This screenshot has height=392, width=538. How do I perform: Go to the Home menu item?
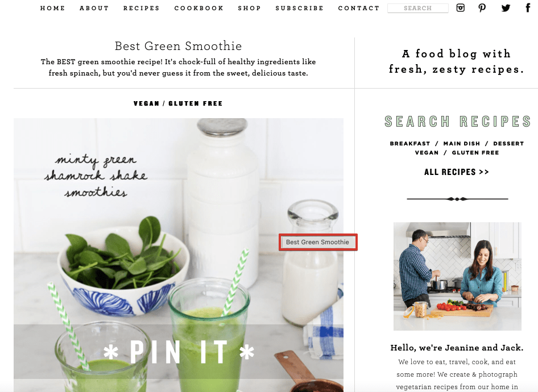(52, 8)
